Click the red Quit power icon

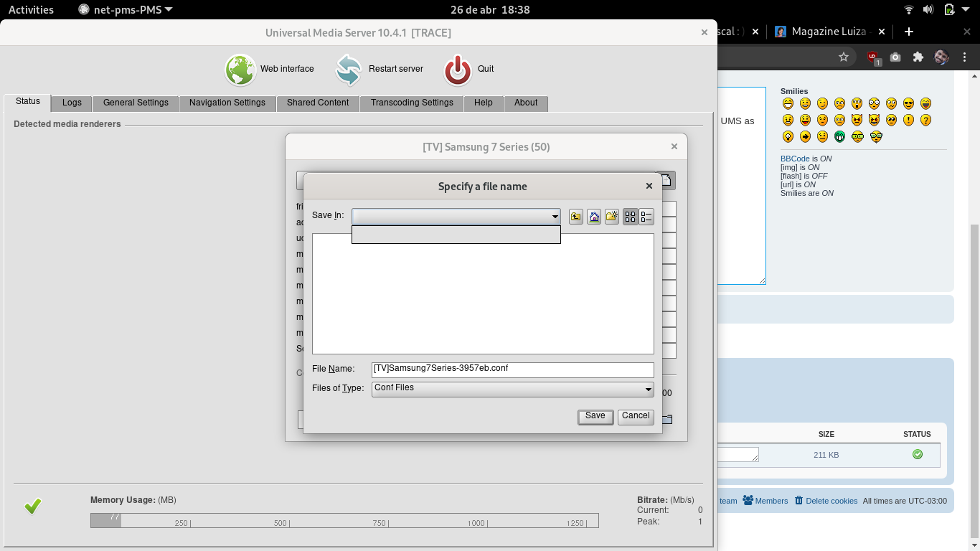point(458,70)
